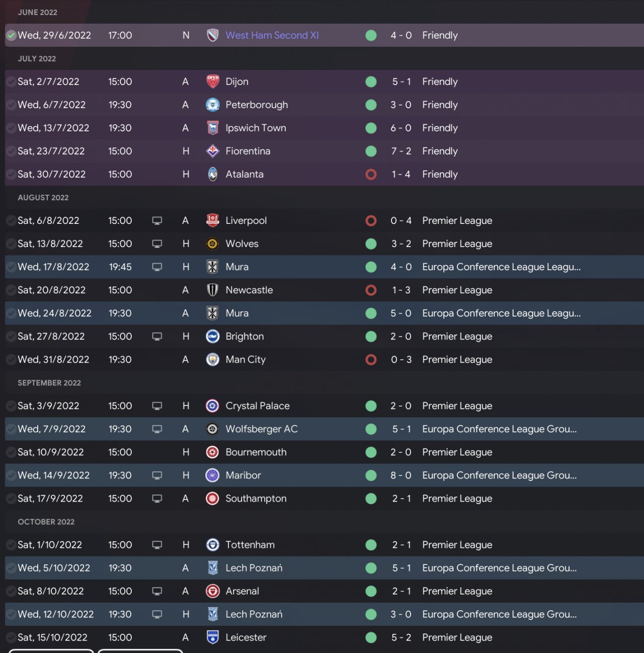The width and height of the screenshot is (644, 653).
Task: Toggle the checkmark beside Sat, 6/8/2022
Action: [x=11, y=220]
